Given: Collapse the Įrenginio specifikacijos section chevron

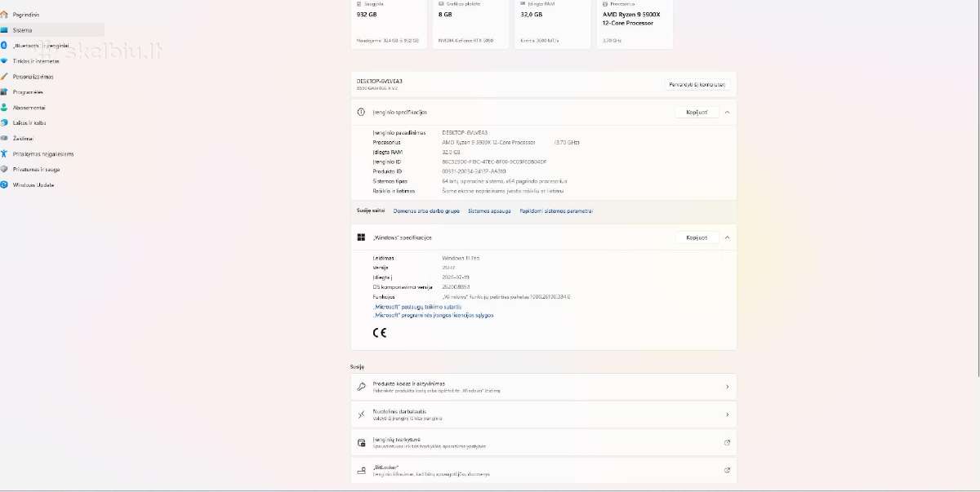Looking at the screenshot, I should point(727,112).
